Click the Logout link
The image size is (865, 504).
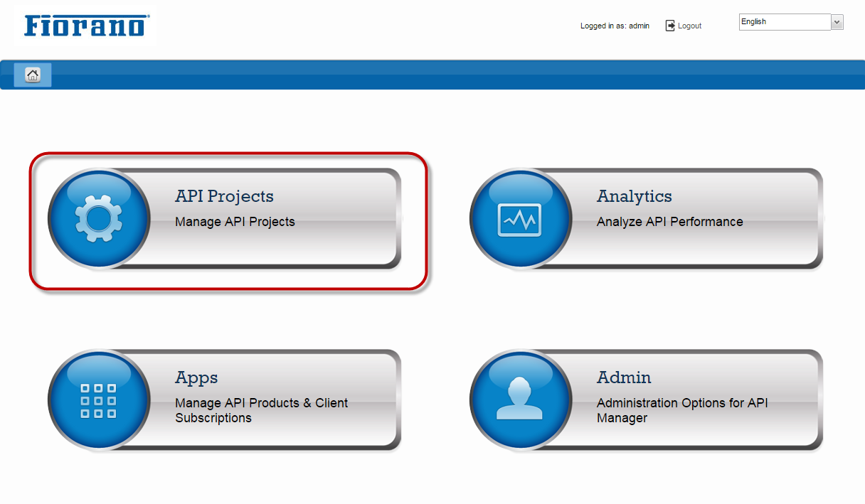tap(689, 26)
